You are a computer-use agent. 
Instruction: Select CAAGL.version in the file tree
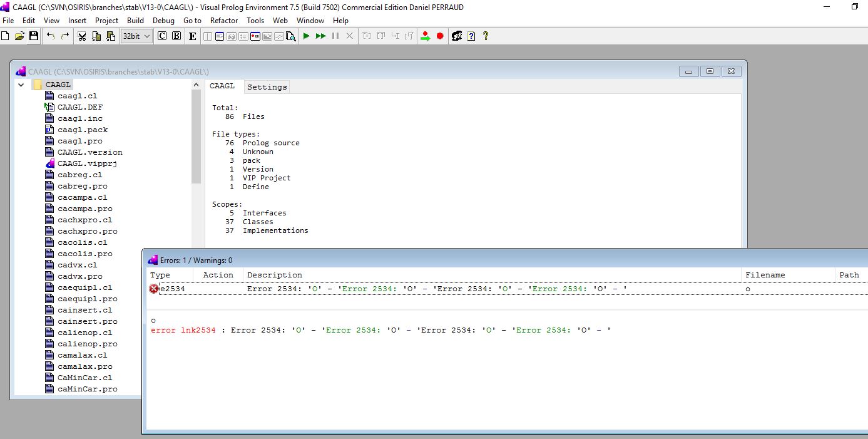pyautogui.click(x=90, y=152)
